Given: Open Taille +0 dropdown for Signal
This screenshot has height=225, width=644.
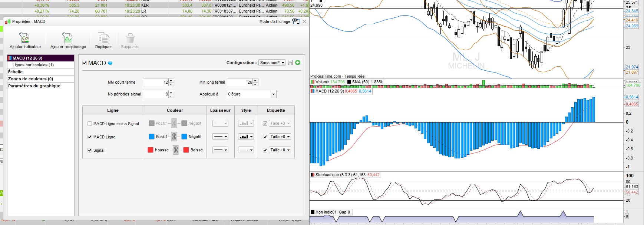Looking at the screenshot, I should 280,150.
